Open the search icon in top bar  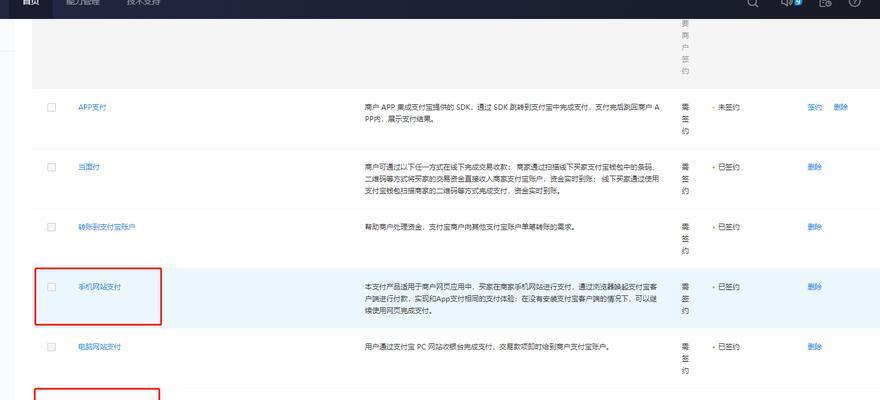pyautogui.click(x=753, y=3)
